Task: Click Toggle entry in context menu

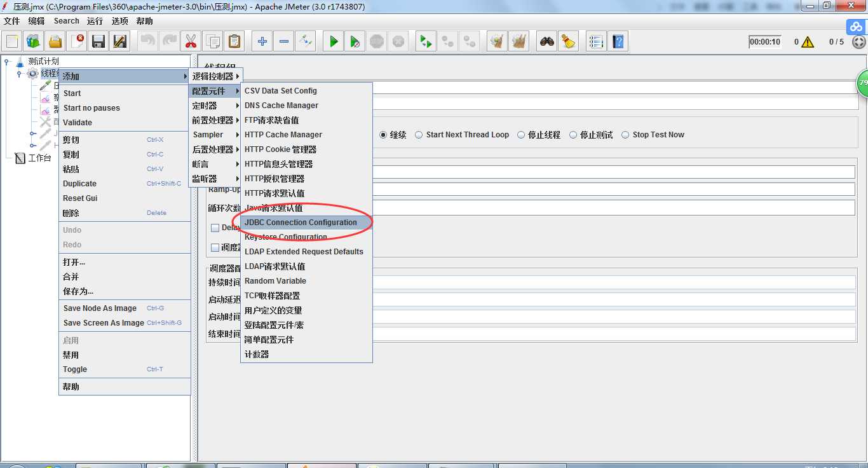Action: point(125,369)
